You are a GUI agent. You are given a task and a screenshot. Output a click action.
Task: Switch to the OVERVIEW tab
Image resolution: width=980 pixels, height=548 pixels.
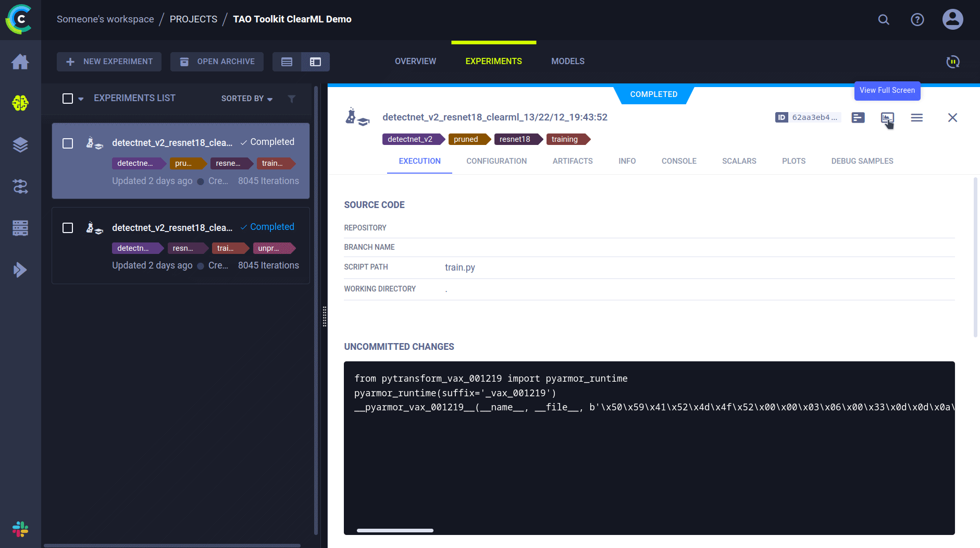[x=415, y=61]
